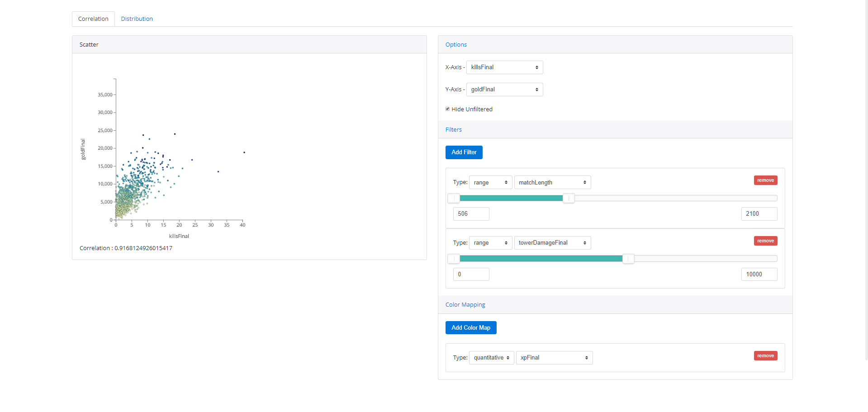The image size is (868, 412).
Task: Click the towerDamageFinal slider right handle
Action: (x=628, y=259)
